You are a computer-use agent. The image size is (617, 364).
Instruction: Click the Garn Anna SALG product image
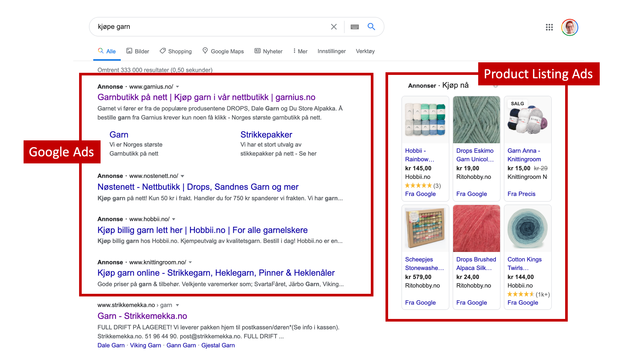[528, 120]
